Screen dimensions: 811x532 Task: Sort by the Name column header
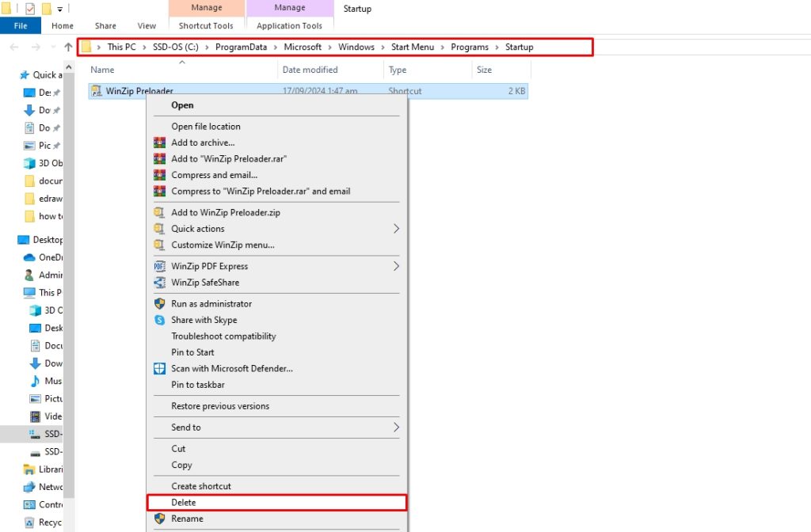pyautogui.click(x=182, y=70)
